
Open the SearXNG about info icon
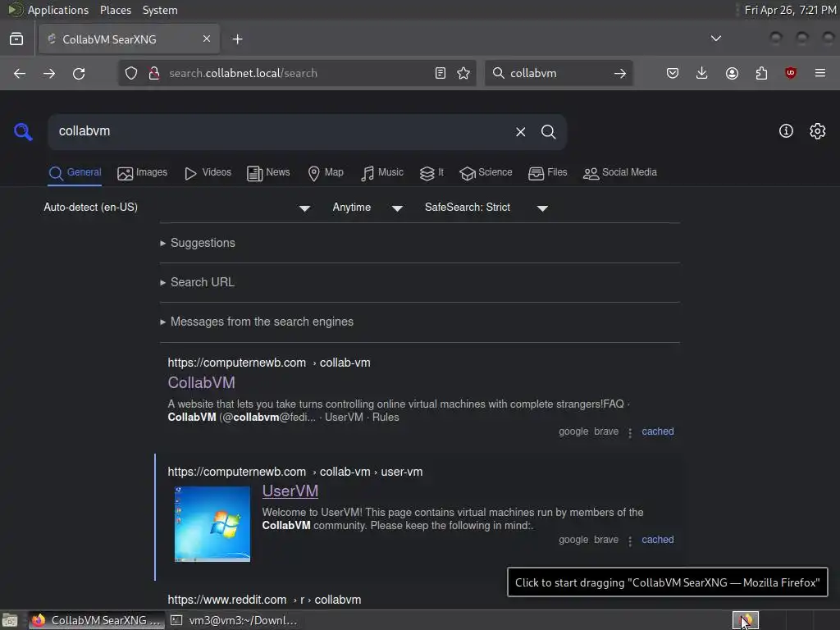coord(786,131)
